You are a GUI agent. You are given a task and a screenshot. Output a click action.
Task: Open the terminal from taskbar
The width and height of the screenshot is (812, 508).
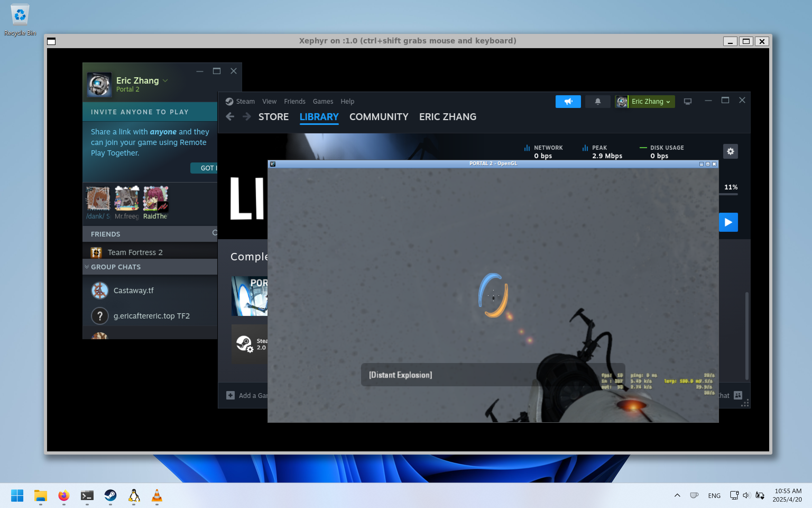tap(87, 496)
